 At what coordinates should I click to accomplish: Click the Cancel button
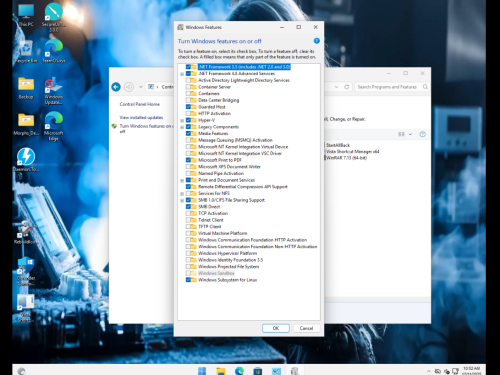[x=306, y=328]
